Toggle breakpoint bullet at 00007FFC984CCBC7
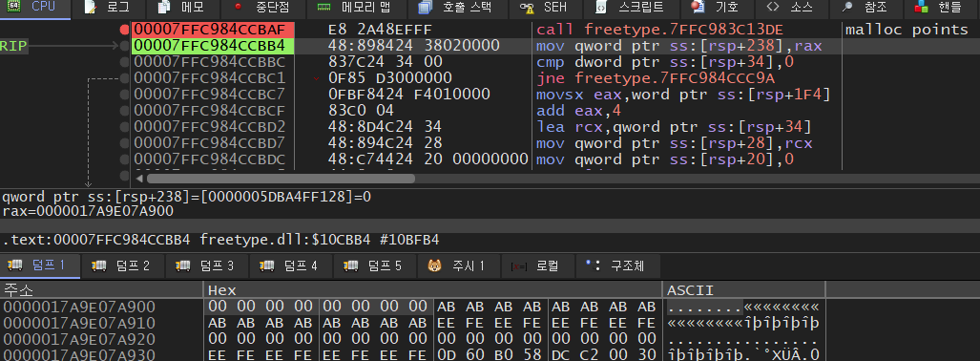Image resolution: width=980 pixels, height=361 pixels. point(124,95)
